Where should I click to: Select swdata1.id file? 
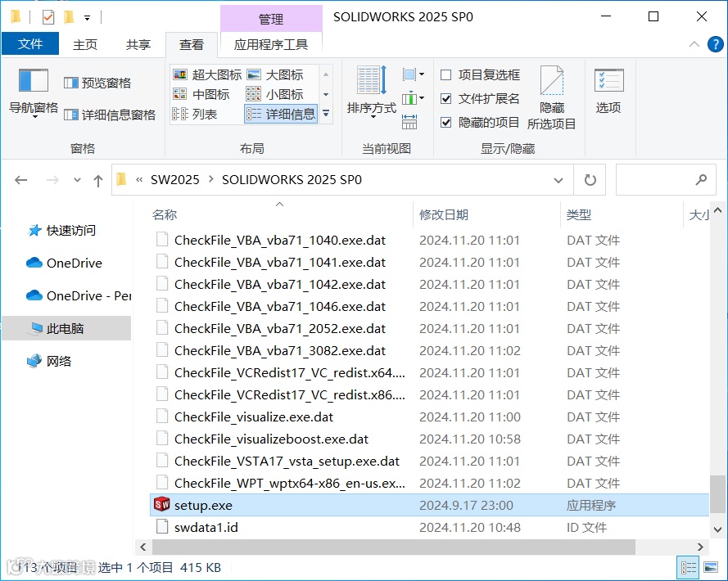pyautogui.click(x=429, y=527)
